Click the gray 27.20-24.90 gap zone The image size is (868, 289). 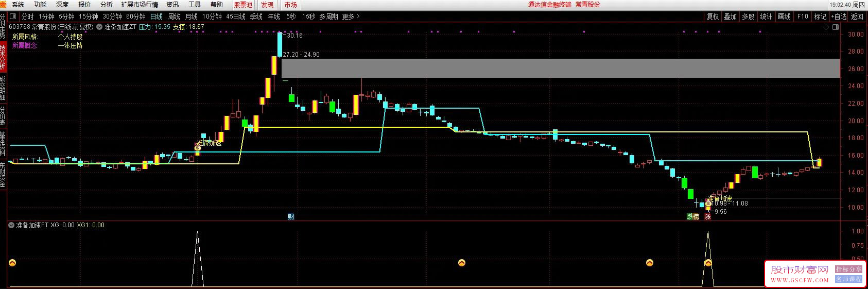(x=560, y=68)
